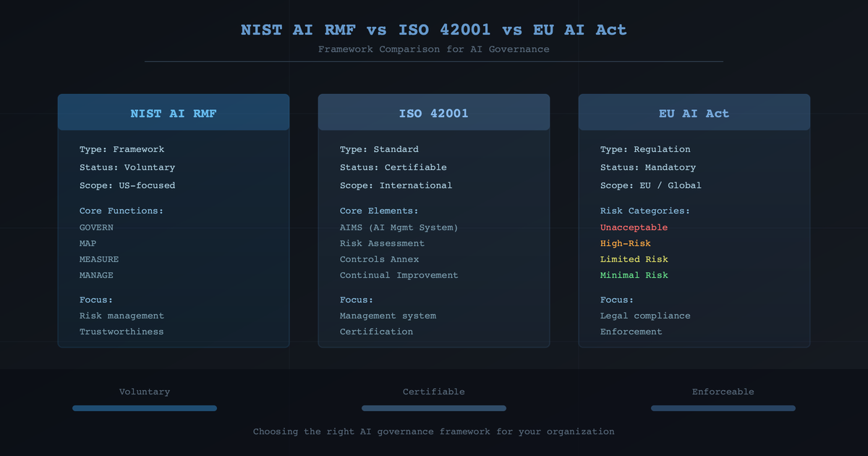Viewport: 868px width, 456px height.
Task: Click the bar under Enforceable
Action: (723, 408)
